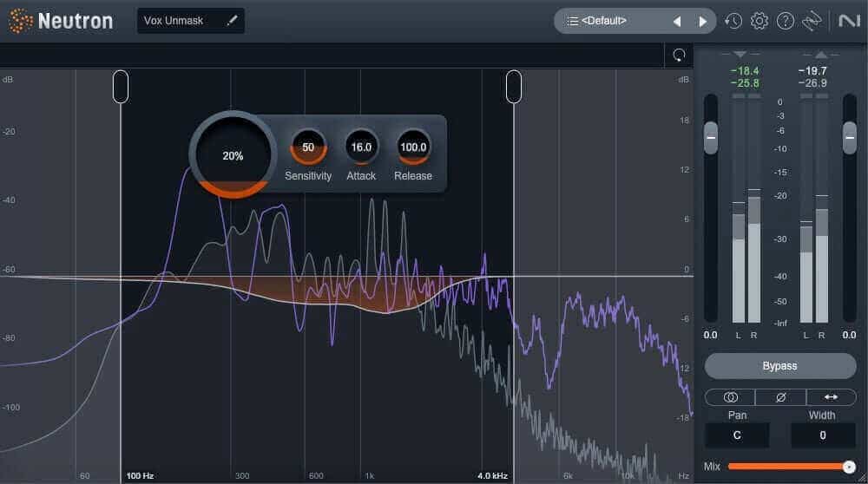Click the Native Instruments logo
The image size is (868, 484).
[849, 21]
